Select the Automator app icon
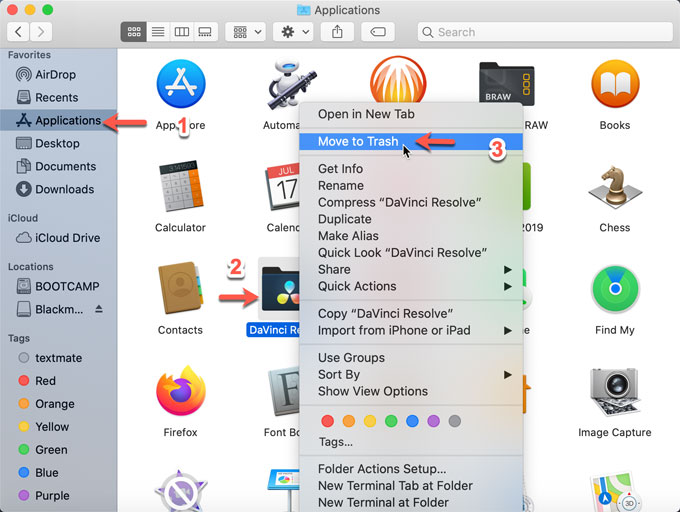 click(290, 85)
